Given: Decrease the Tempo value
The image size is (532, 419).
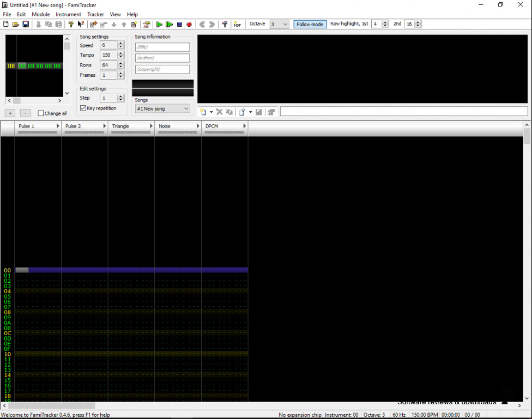Looking at the screenshot, I should pyautogui.click(x=121, y=57).
